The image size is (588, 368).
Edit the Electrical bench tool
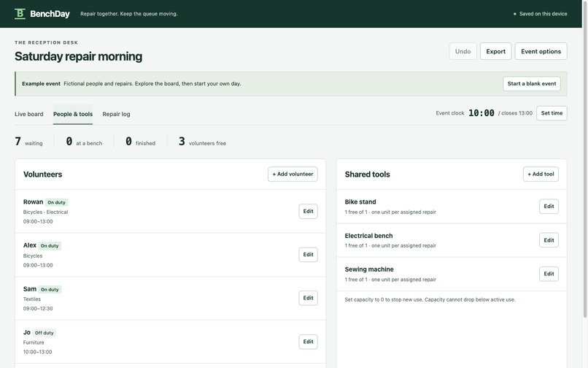(549, 240)
